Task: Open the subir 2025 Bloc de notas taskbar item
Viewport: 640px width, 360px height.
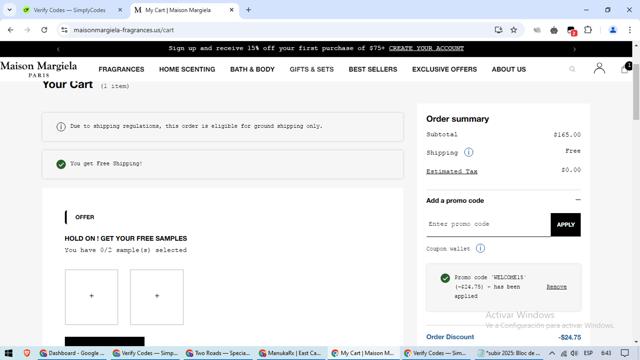Action: [509, 353]
